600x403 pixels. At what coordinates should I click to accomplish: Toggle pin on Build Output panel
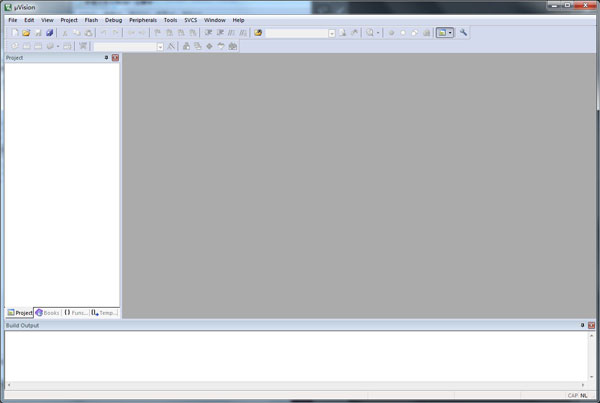(x=582, y=326)
